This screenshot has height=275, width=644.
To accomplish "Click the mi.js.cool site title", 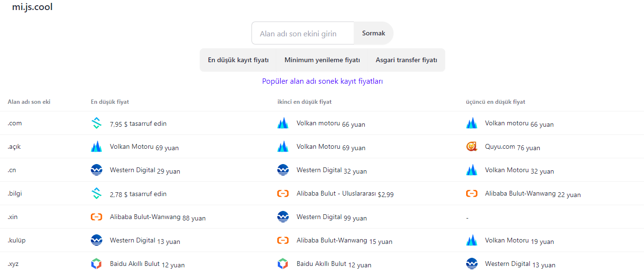I will coord(33,7).
